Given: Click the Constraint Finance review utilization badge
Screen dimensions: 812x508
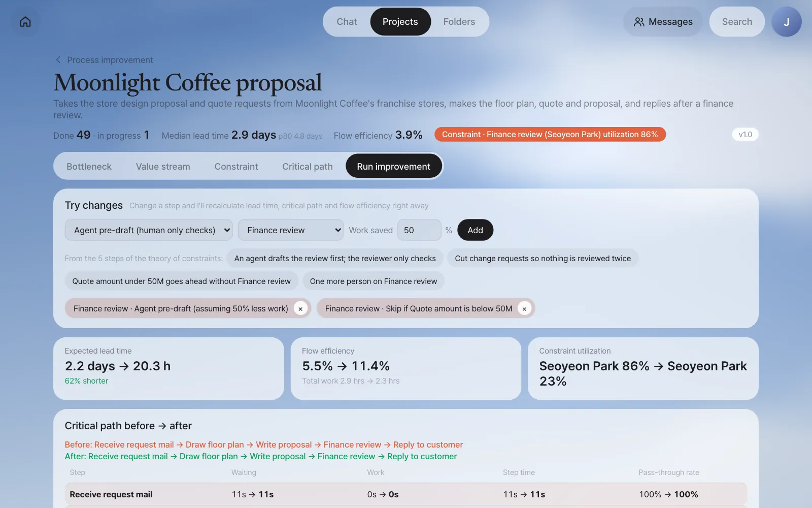Looking at the screenshot, I should pyautogui.click(x=550, y=135).
